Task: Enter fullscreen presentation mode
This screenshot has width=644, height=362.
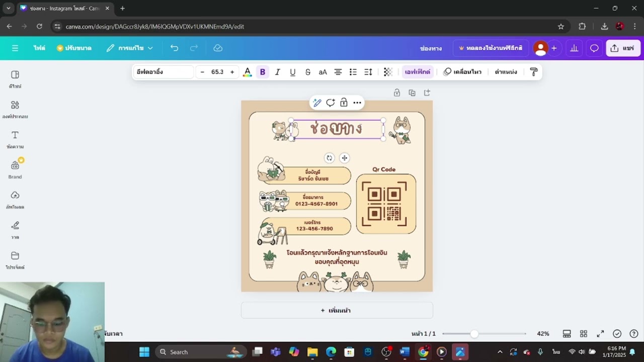Action: (600, 334)
